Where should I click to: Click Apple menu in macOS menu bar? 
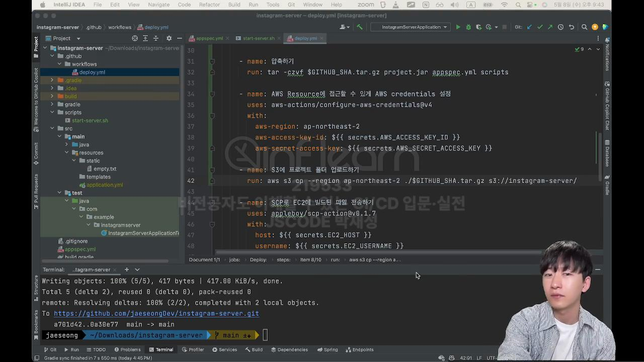point(42,5)
